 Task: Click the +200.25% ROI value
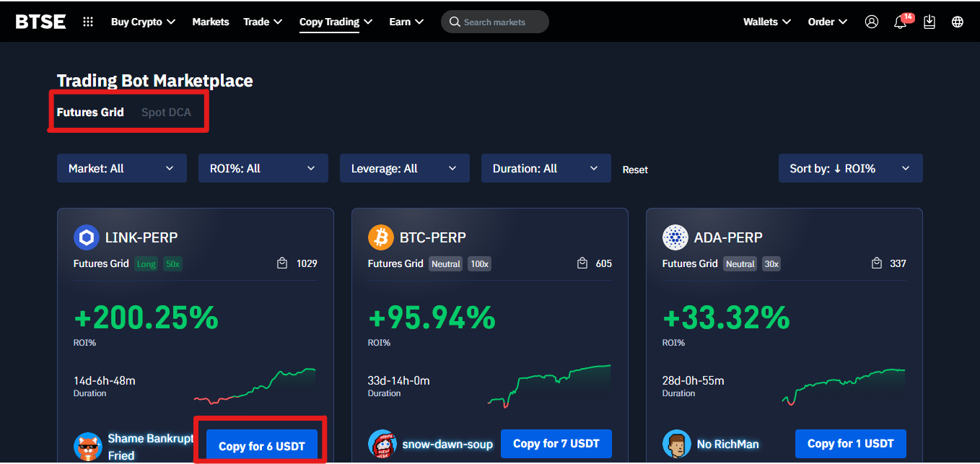pos(146,318)
